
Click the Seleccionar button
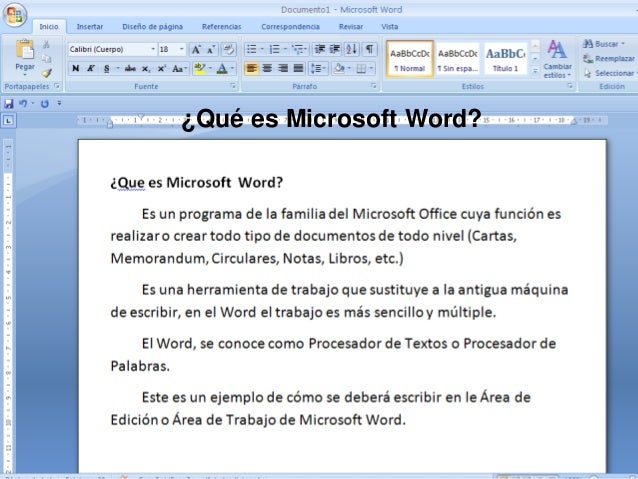click(610, 73)
